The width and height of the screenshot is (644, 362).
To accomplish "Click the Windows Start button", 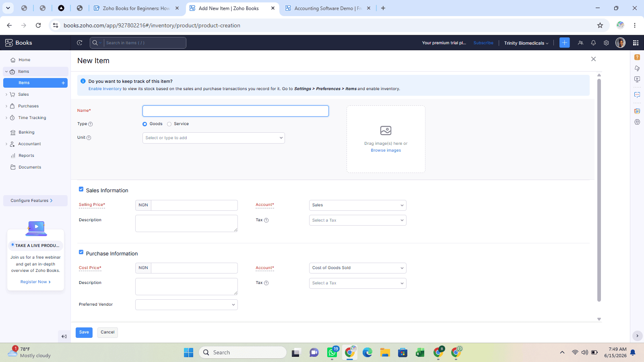I will [188, 353].
